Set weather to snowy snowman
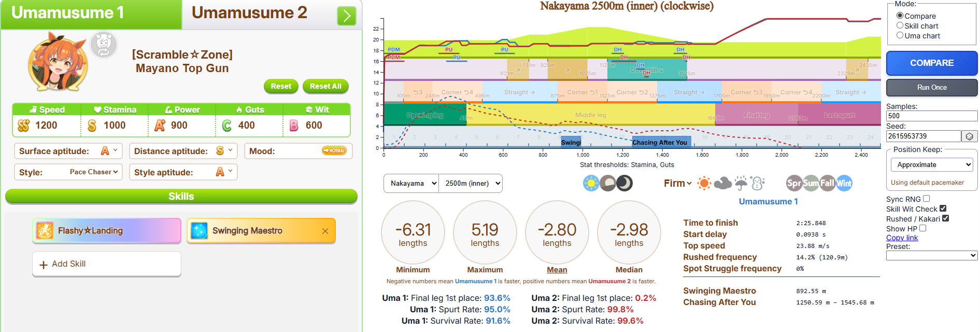Viewport: 980px width, 332px height. tap(758, 183)
